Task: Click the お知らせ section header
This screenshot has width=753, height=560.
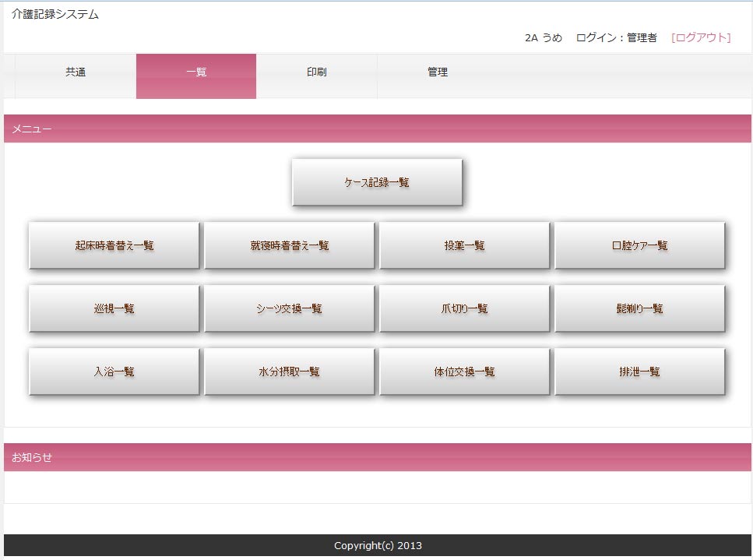Action: (x=32, y=457)
